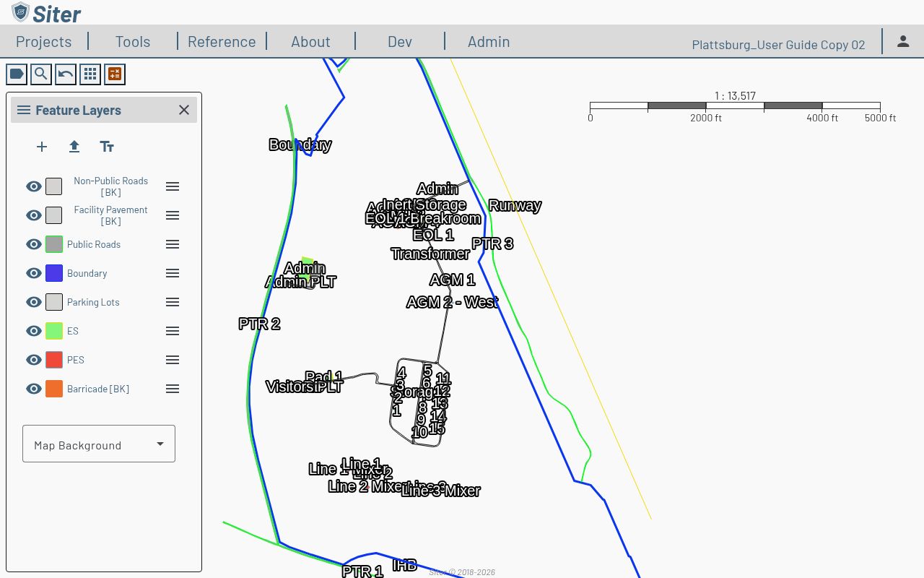The width and height of the screenshot is (924, 578).
Task: Toggle ES layer visibility
Action: coord(34,331)
